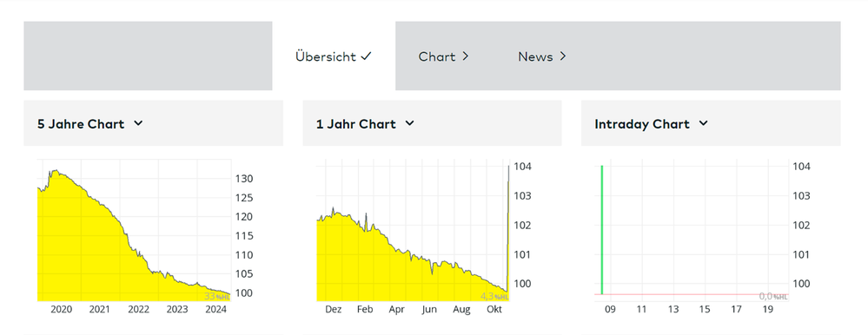Click the green bar in the intraday chart
This screenshot has width=868, height=335.
[x=602, y=230]
